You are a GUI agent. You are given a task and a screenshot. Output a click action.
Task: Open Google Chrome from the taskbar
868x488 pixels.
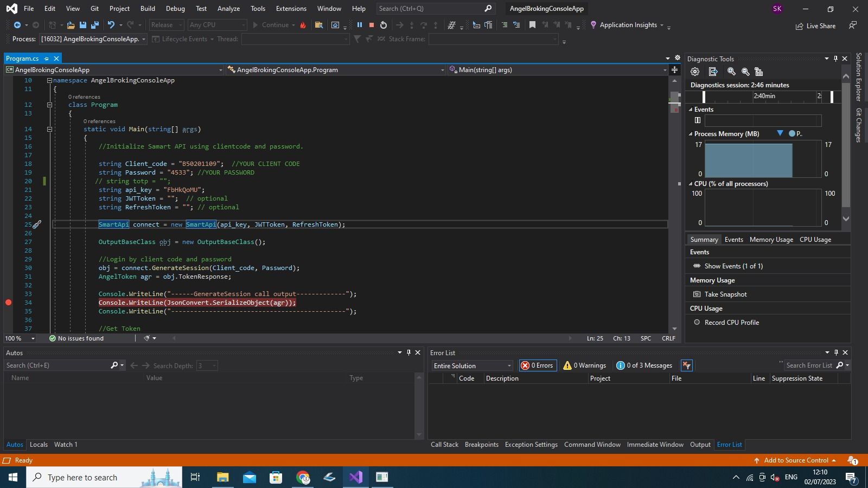[x=303, y=477]
